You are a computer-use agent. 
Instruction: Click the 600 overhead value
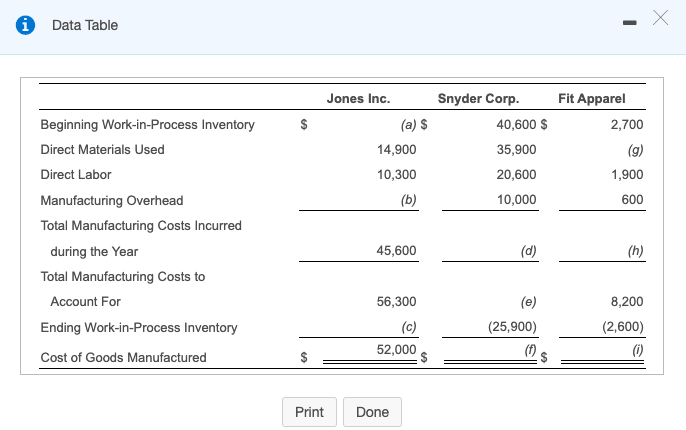[632, 199]
